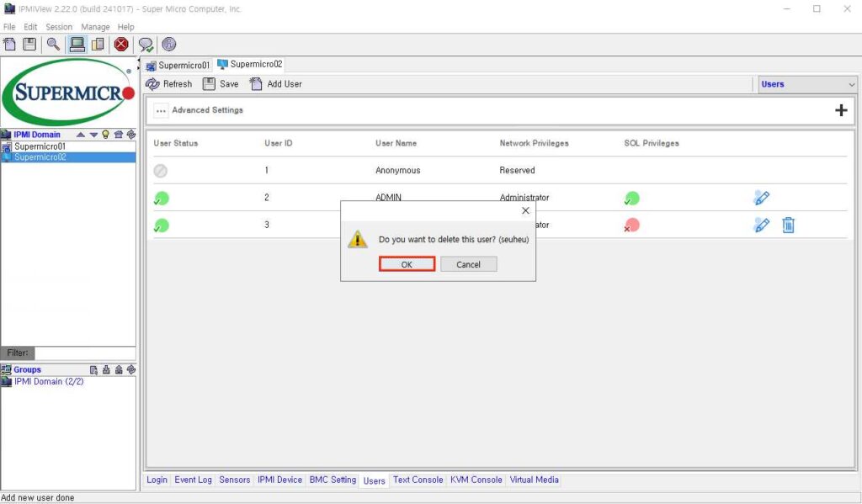
Task: Click the export icon in Groups header
Action: click(118, 370)
